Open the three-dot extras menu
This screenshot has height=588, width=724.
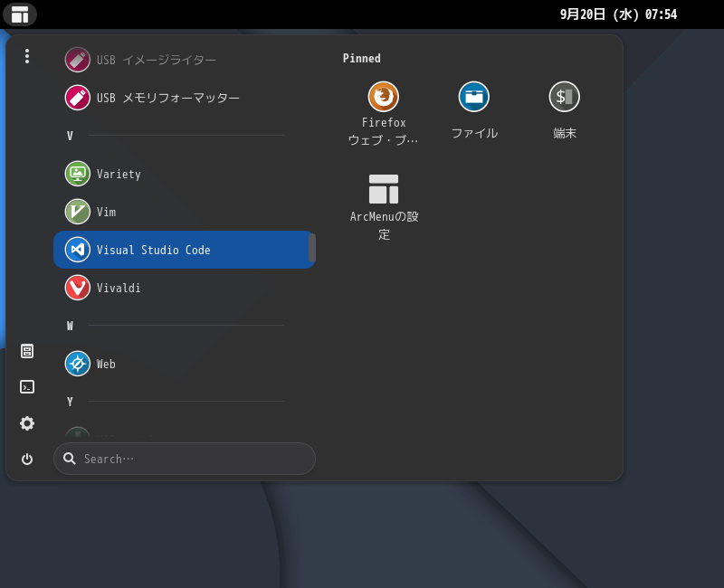27,56
